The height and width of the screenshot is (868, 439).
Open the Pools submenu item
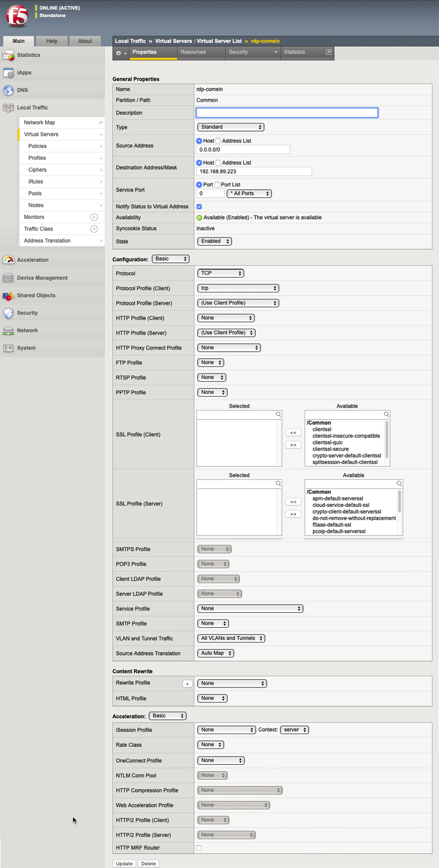coord(61,194)
